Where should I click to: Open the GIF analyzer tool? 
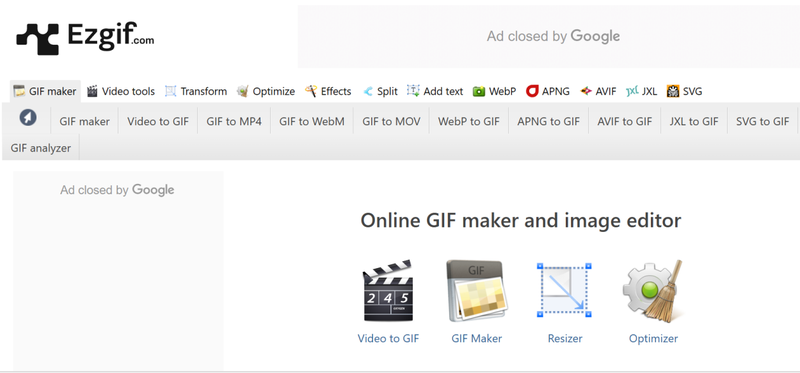(x=41, y=148)
